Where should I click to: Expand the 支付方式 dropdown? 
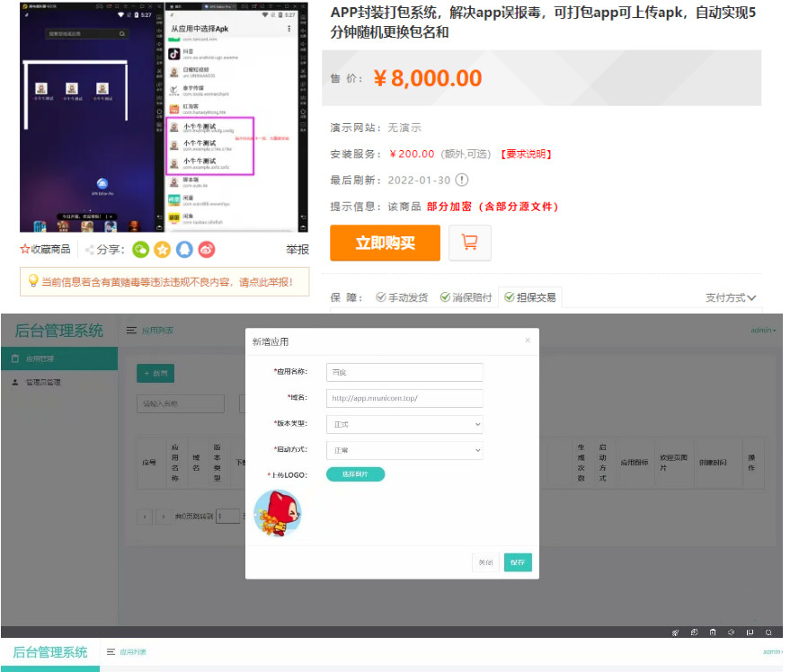(x=731, y=297)
